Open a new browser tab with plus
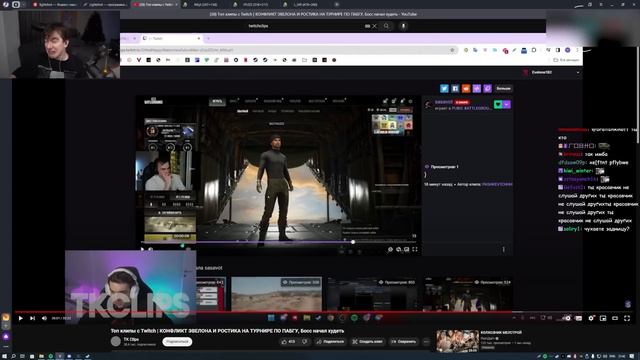 (337, 4)
